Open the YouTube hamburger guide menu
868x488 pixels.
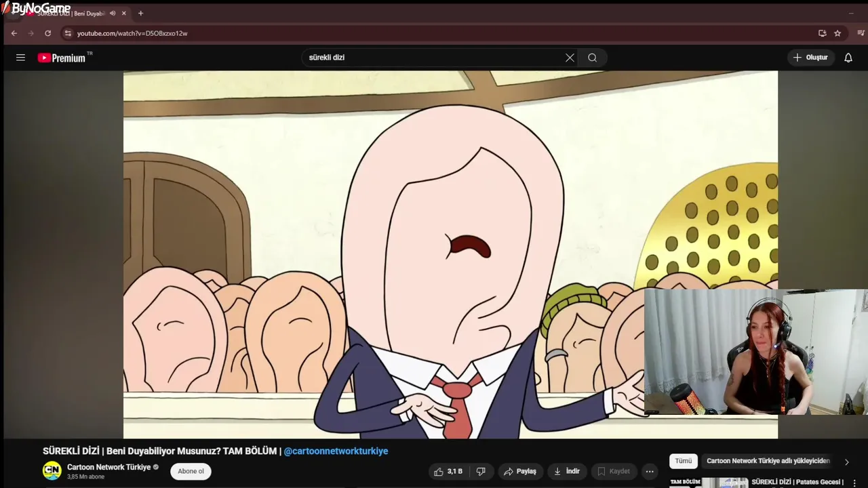click(x=20, y=58)
